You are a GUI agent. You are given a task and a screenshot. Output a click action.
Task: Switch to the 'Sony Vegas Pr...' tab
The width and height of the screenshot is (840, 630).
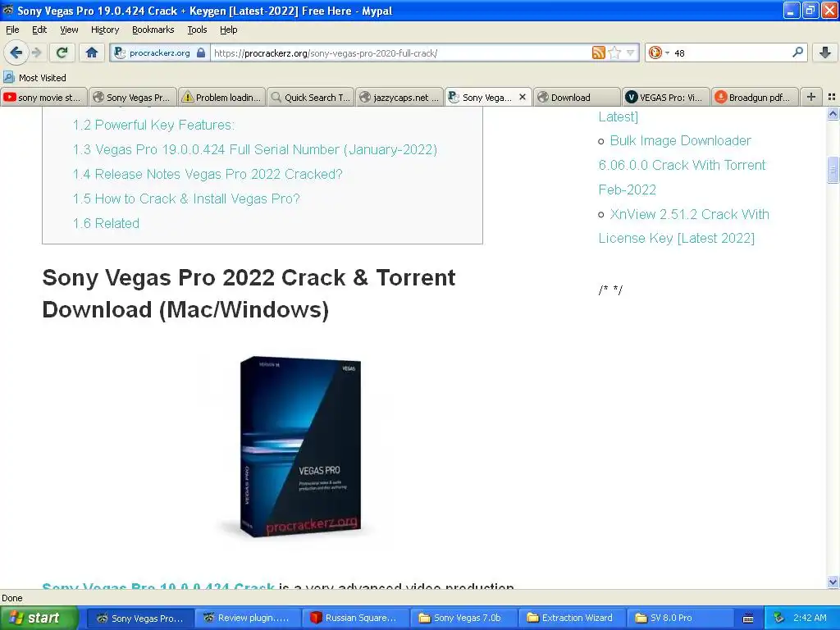pos(132,97)
